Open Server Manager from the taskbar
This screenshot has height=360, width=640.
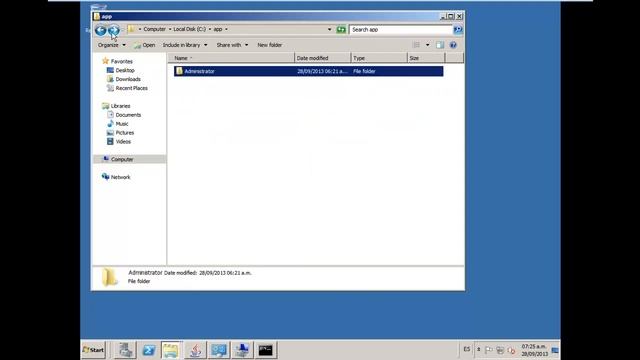click(125, 350)
